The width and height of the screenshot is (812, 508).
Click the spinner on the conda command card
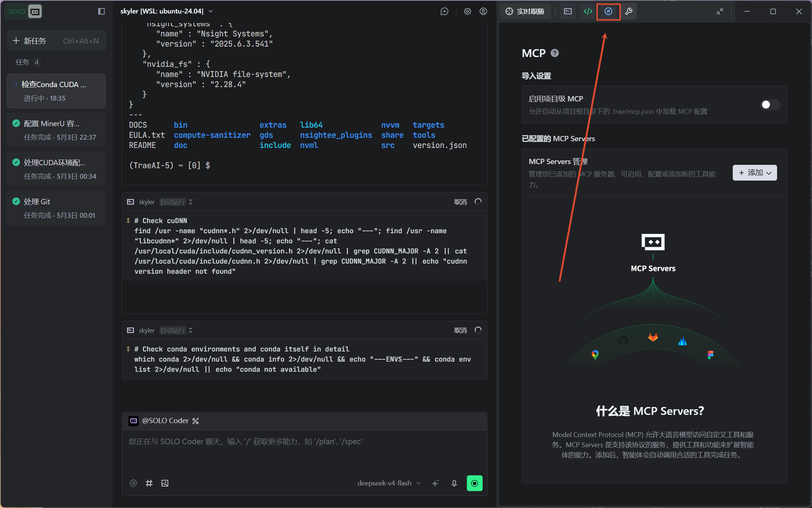coord(478,330)
